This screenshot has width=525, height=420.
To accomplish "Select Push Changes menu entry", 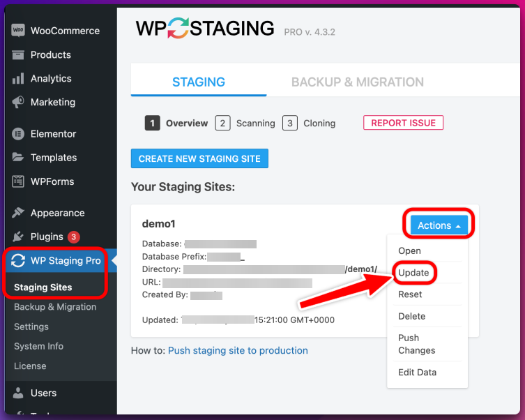I will click(416, 344).
